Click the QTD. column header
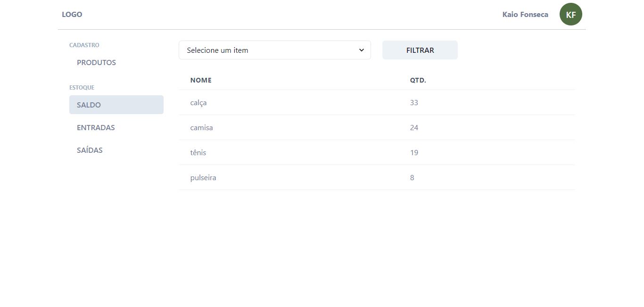The height and width of the screenshot is (307, 644). click(x=417, y=80)
